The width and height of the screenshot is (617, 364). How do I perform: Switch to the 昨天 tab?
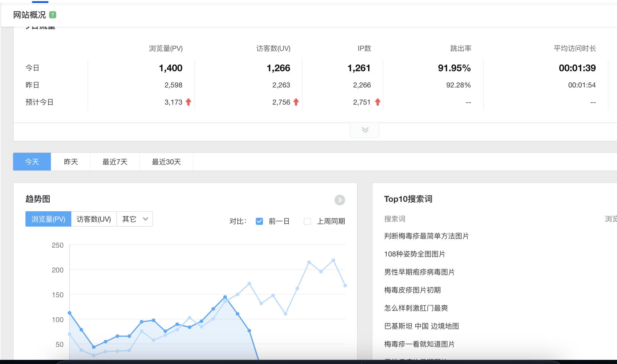pos(71,162)
